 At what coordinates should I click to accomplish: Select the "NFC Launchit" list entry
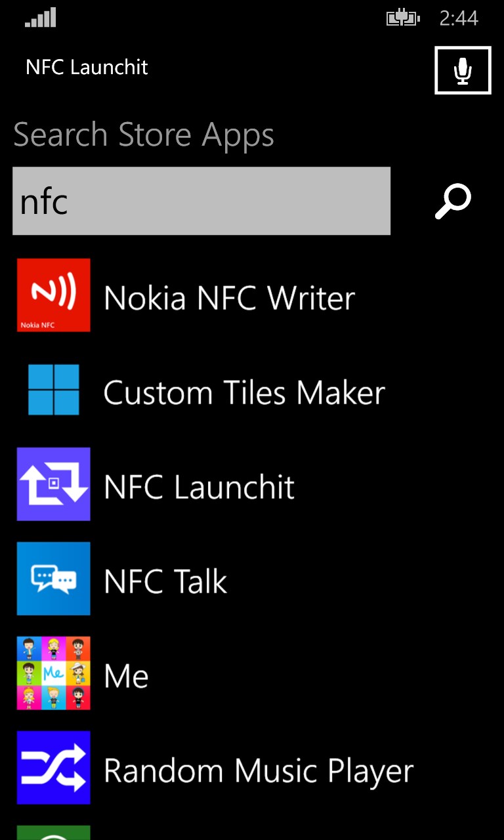(199, 487)
